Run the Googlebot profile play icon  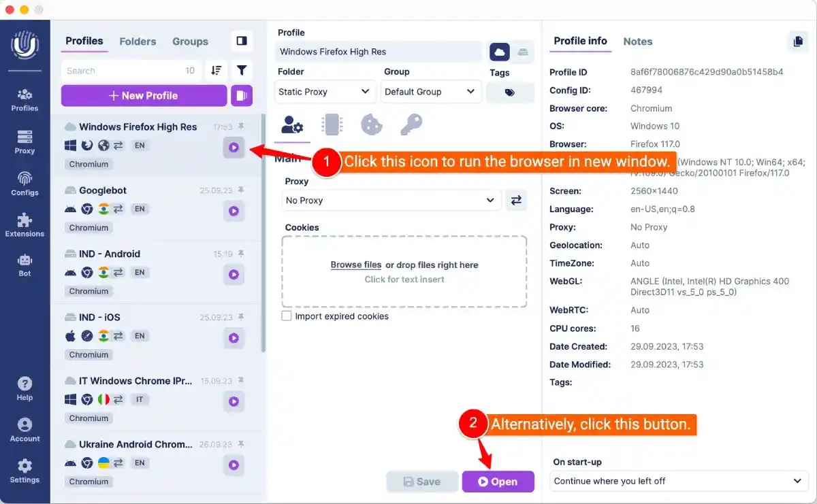(234, 212)
